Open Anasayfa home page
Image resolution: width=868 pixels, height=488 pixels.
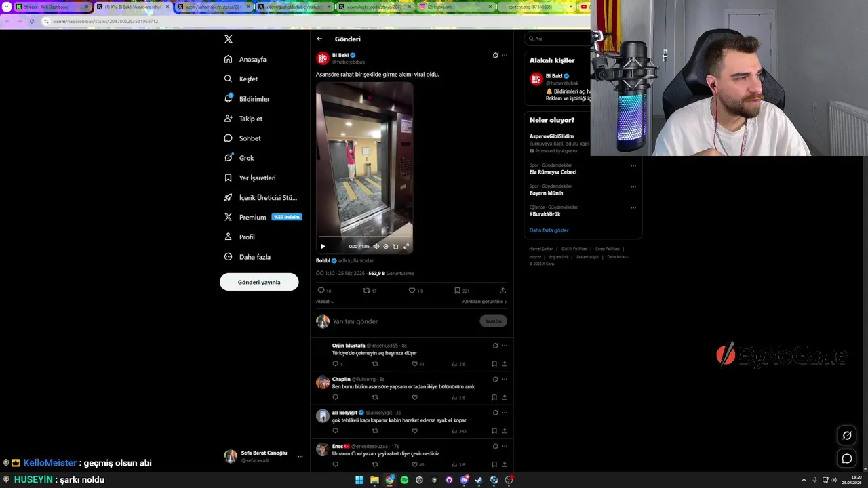point(245,59)
